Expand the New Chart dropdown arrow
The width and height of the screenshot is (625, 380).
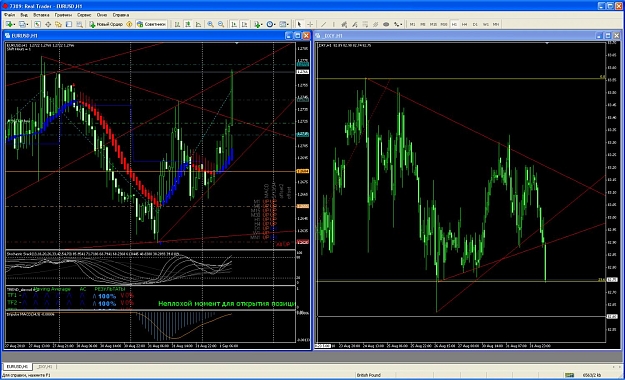(14, 24)
